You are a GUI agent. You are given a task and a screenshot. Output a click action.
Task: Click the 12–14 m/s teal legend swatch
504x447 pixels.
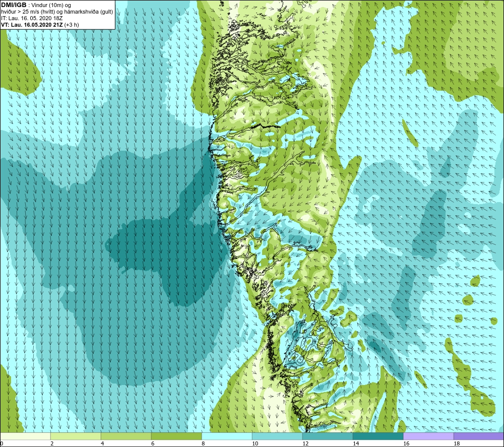click(x=328, y=436)
